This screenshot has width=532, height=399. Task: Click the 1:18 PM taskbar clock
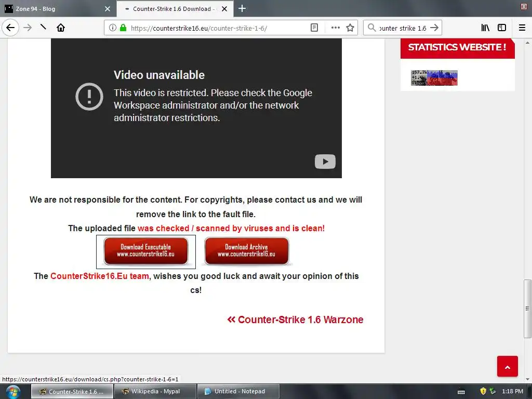point(512,391)
